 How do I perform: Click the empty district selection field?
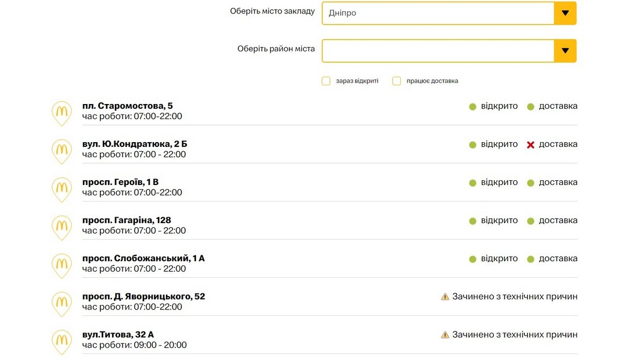click(438, 51)
